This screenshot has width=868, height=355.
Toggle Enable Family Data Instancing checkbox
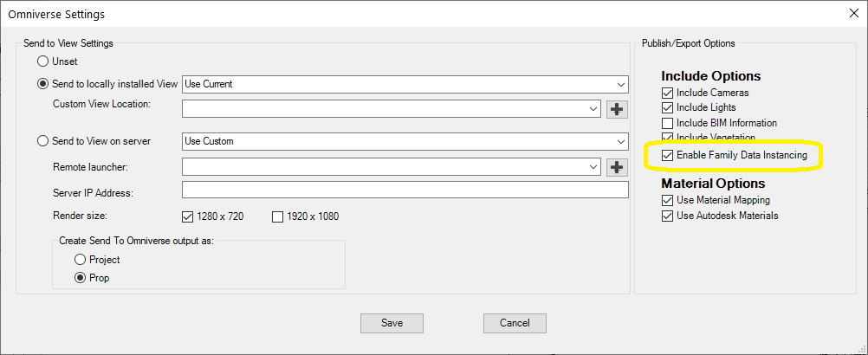(x=667, y=155)
